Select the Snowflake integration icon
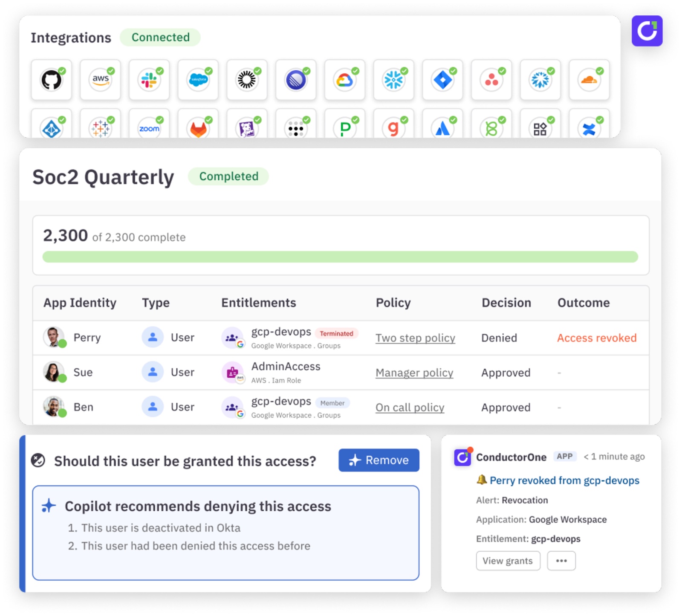Image resolution: width=682 pixels, height=616 pixels. point(393,80)
